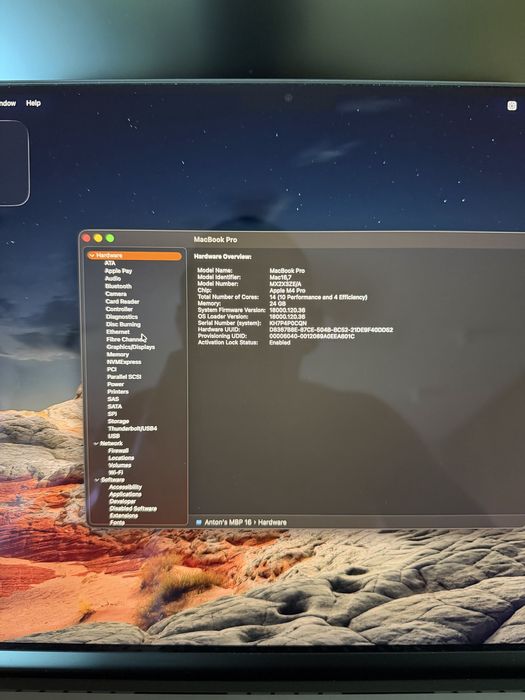Image resolution: width=525 pixels, height=700 pixels.
Task: Click the Memory value 24 GB
Action: tap(277, 304)
